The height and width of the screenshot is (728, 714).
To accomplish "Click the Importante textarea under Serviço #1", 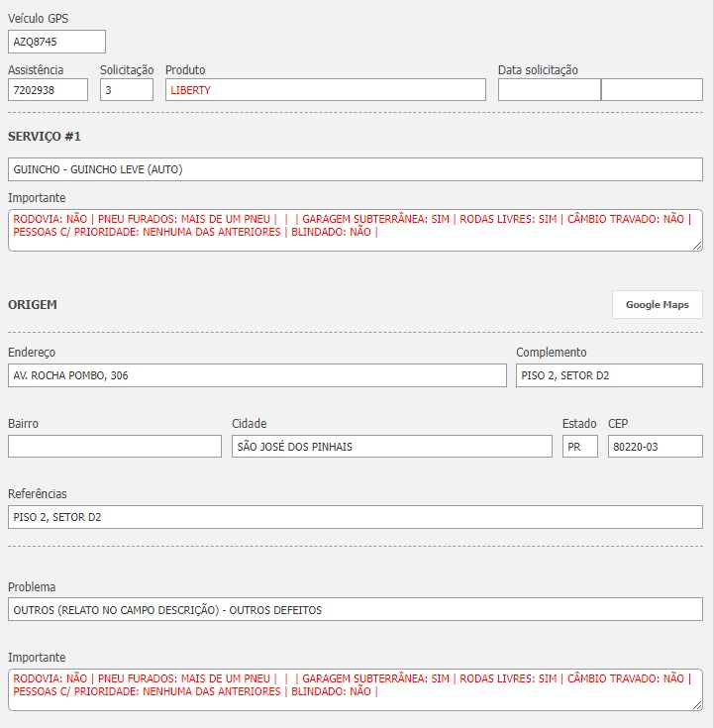I will point(355,230).
